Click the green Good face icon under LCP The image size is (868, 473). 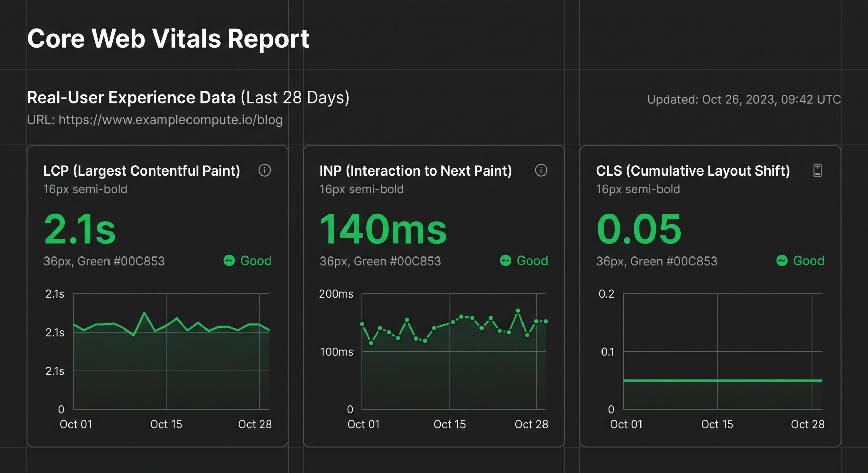(x=229, y=261)
